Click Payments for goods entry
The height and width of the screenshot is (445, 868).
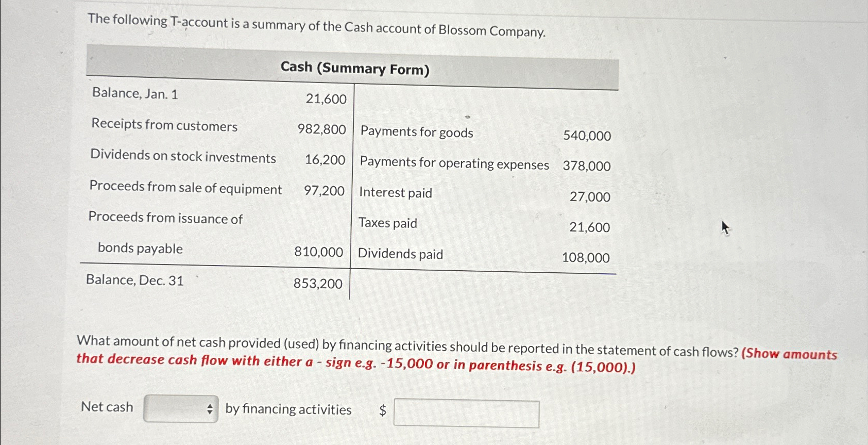tap(416, 133)
